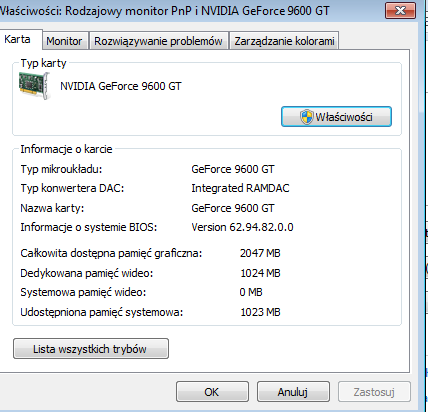Click the NVIDIA GeForce 9600 GT adapter name

point(121,86)
